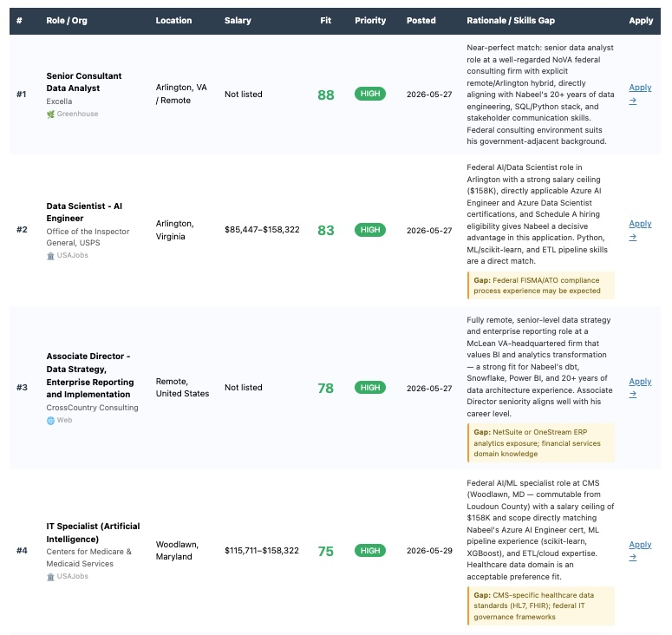Image resolution: width=672 pixels, height=635 pixels.
Task: Open the Apply link for Associate Director Data Strategy
Action: click(640, 388)
